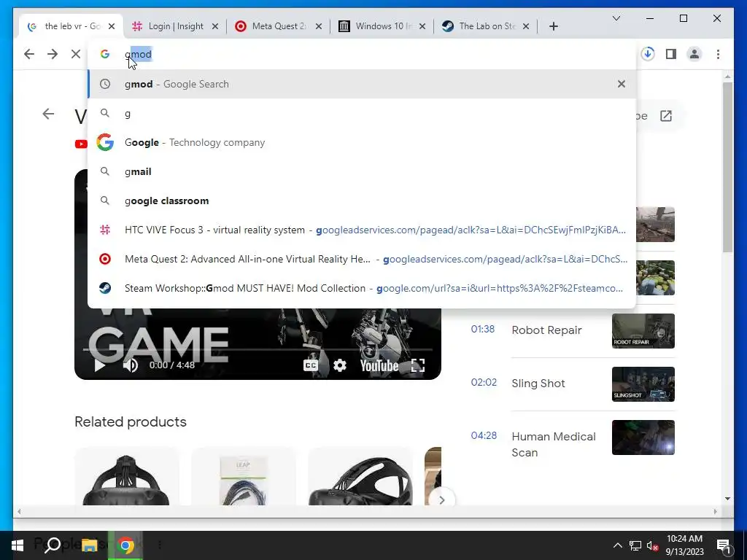The width and height of the screenshot is (747, 560).
Task: Open the video in new window icon
Action: 665,116
